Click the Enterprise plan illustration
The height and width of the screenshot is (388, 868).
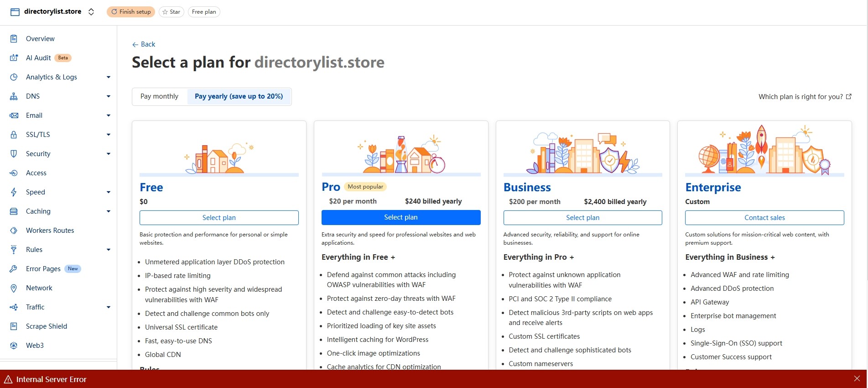pos(764,150)
